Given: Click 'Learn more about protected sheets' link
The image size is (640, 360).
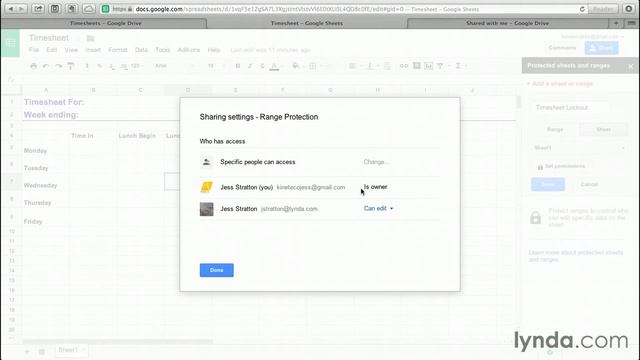Looking at the screenshot, I should tap(576, 256).
